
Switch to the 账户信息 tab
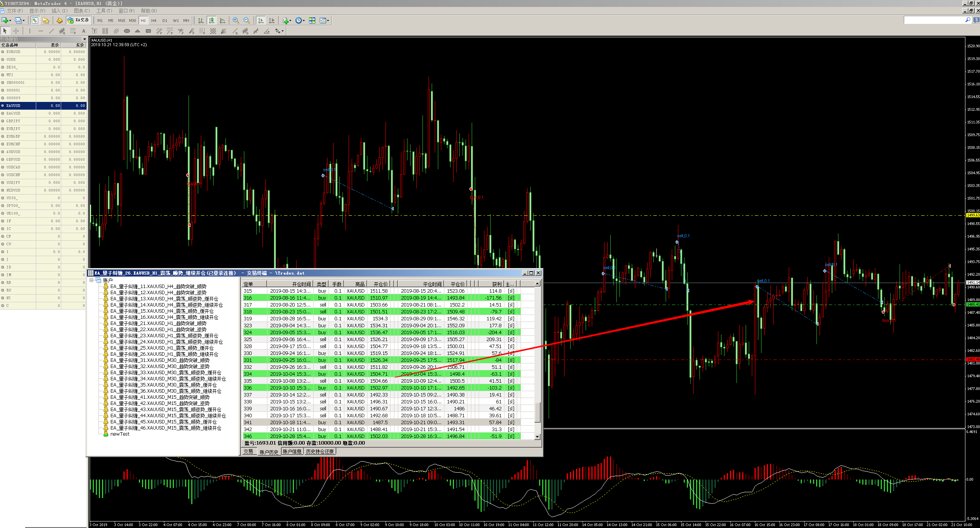(292, 451)
